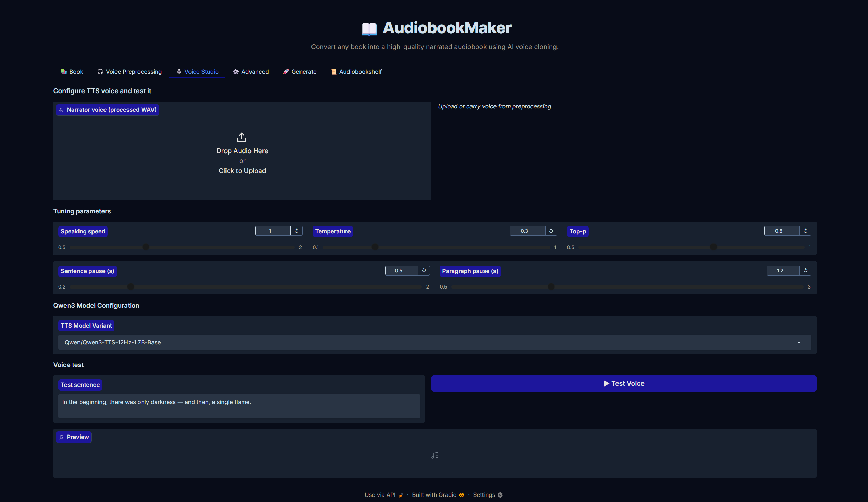Viewport: 868px width, 502px height.
Task: Reset the Temperature value
Action: [x=551, y=231]
